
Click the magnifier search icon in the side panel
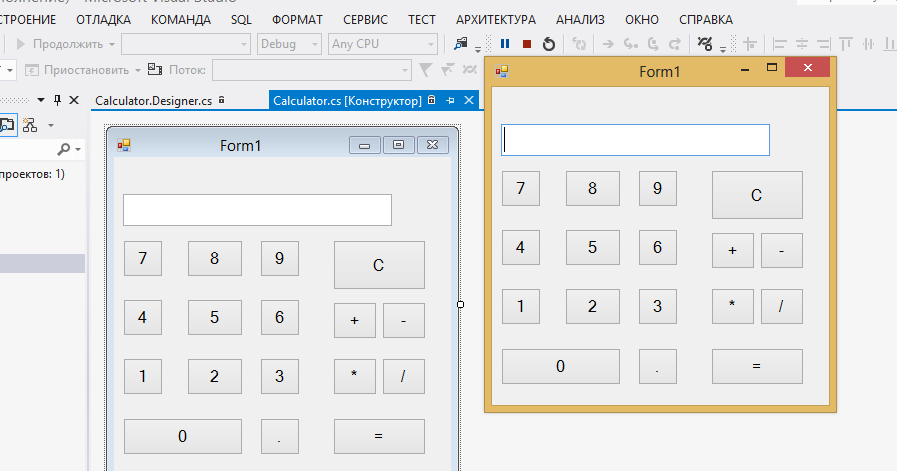click(x=63, y=149)
